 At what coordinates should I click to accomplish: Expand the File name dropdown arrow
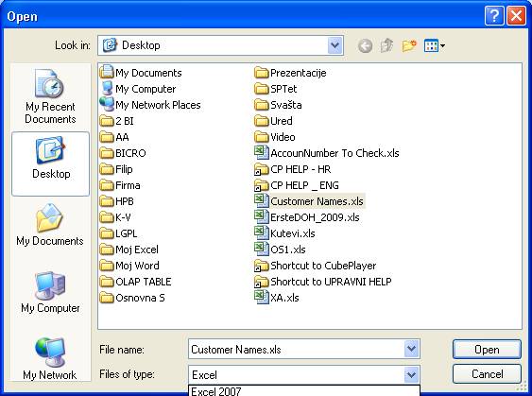pos(411,349)
